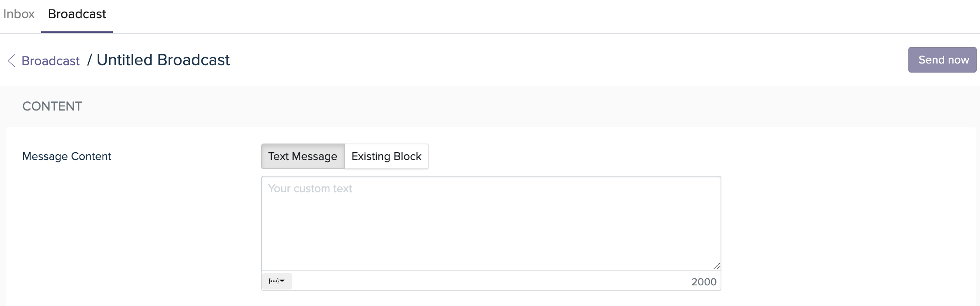The height and width of the screenshot is (306, 980).
Task: Open the Inbox tab
Action: coord(19,14)
